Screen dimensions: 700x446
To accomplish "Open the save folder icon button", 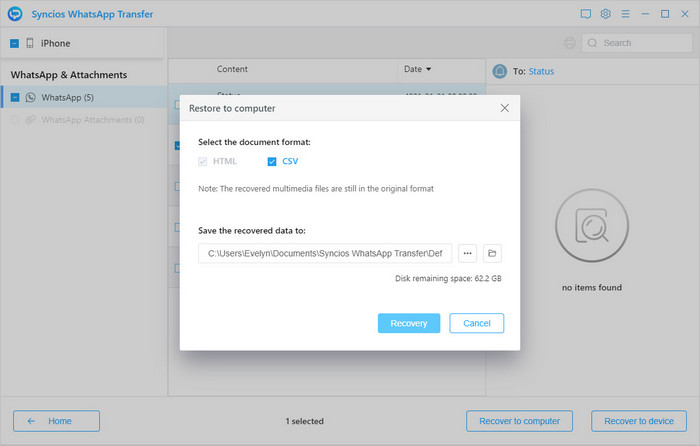I will tap(492, 253).
